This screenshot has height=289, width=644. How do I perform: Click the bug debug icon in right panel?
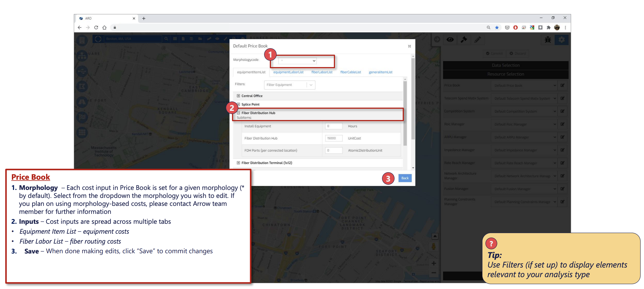pyautogui.click(x=548, y=40)
